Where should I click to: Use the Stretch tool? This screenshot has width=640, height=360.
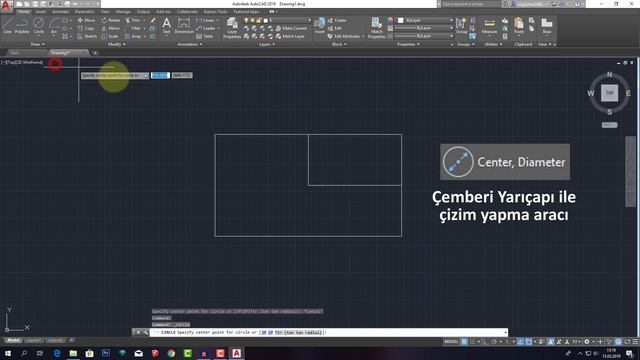coord(87,36)
